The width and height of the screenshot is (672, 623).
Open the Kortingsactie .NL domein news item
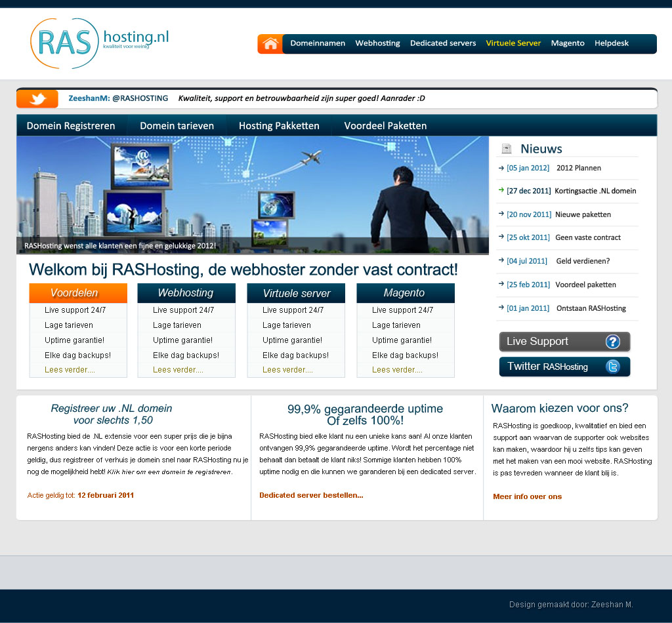[x=595, y=191]
